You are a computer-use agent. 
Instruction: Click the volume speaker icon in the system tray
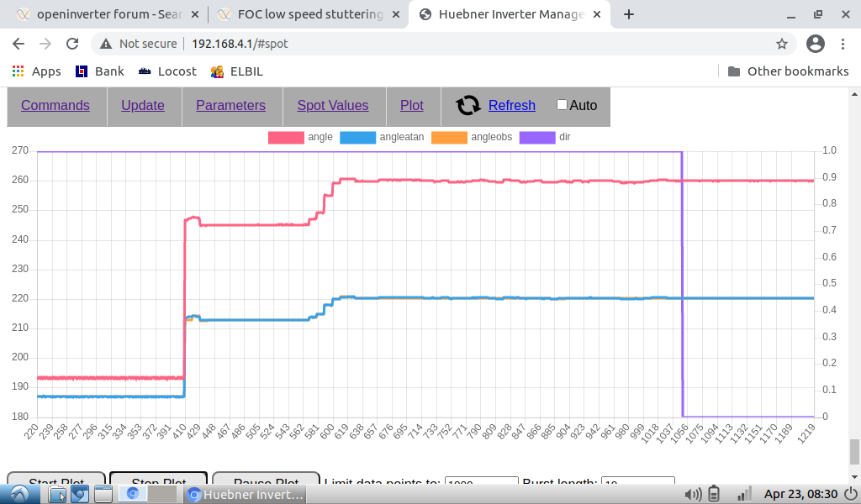[x=693, y=494]
